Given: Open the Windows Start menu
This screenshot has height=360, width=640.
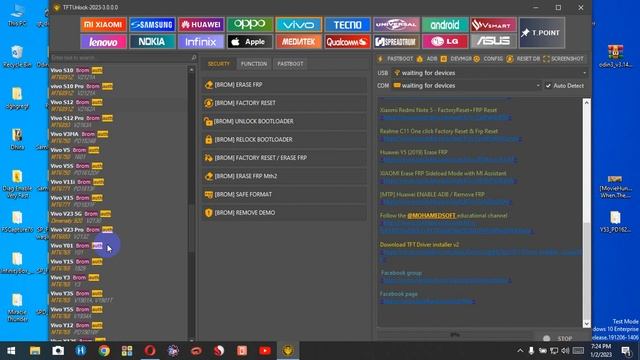Looking at the screenshot, I should click(11, 351).
